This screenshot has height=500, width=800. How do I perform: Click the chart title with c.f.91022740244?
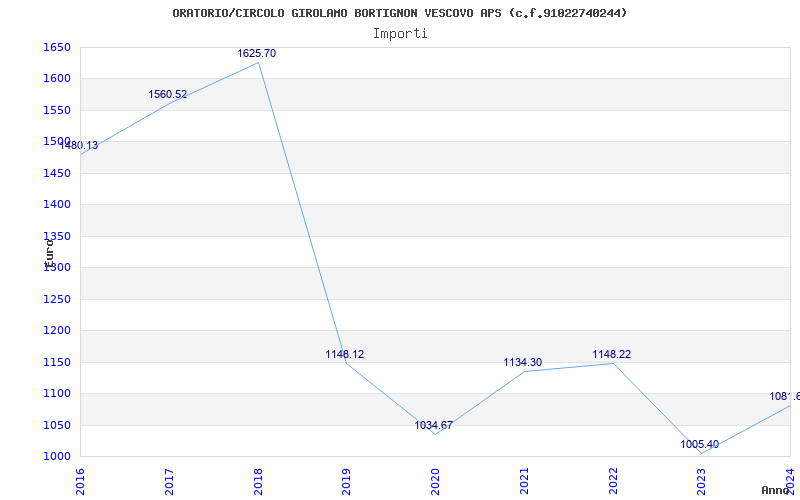tap(399, 13)
